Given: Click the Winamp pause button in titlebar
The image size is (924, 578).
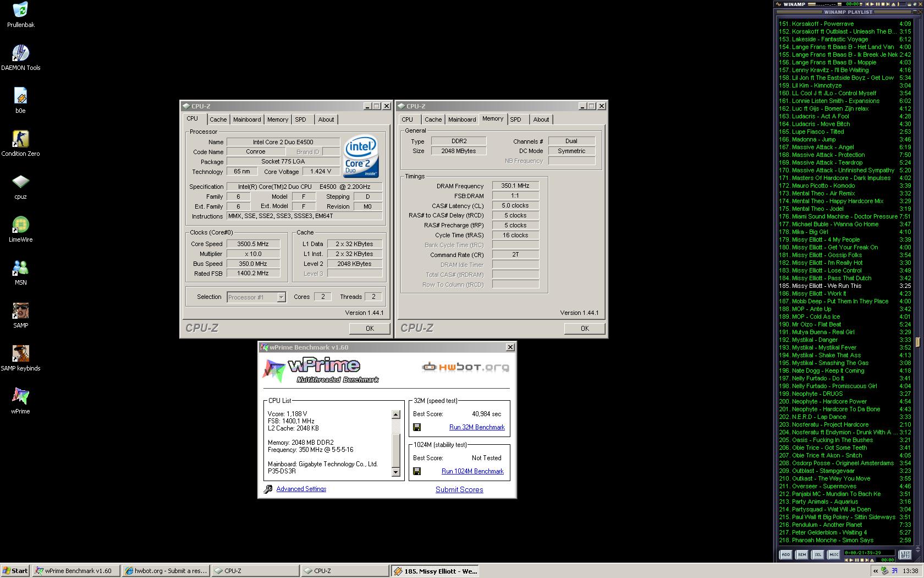Looking at the screenshot, I should [x=878, y=4].
